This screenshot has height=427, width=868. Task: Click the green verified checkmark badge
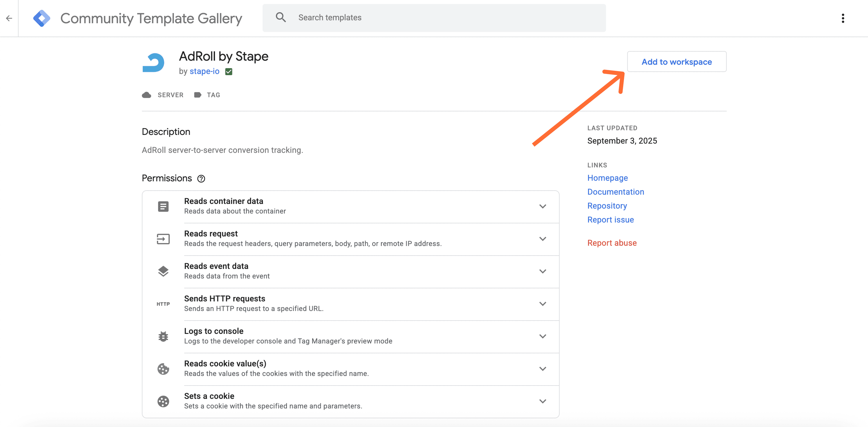tap(229, 71)
